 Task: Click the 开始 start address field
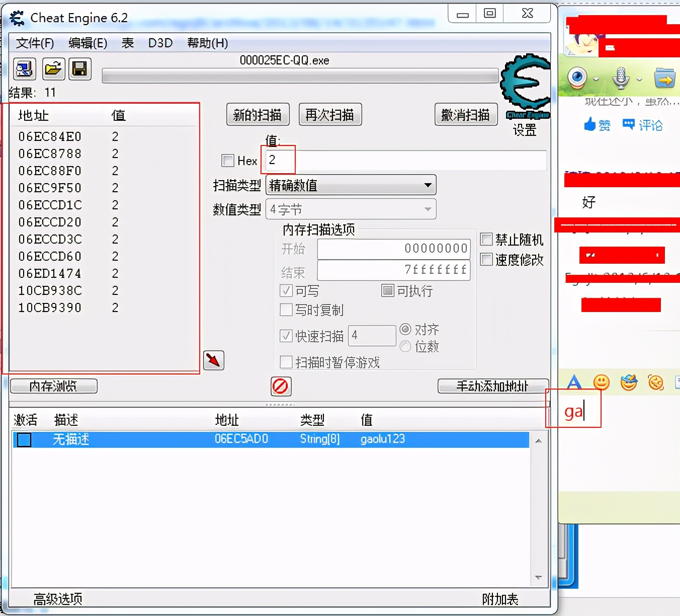click(x=394, y=249)
